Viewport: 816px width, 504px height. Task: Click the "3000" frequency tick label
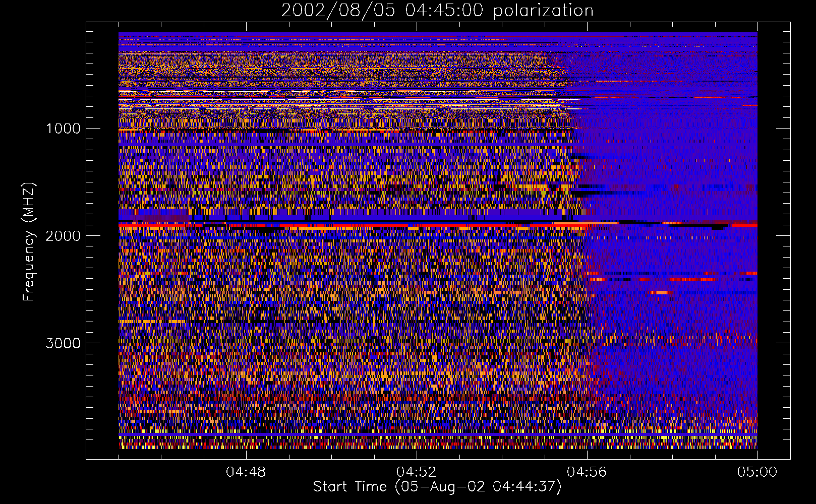click(64, 343)
